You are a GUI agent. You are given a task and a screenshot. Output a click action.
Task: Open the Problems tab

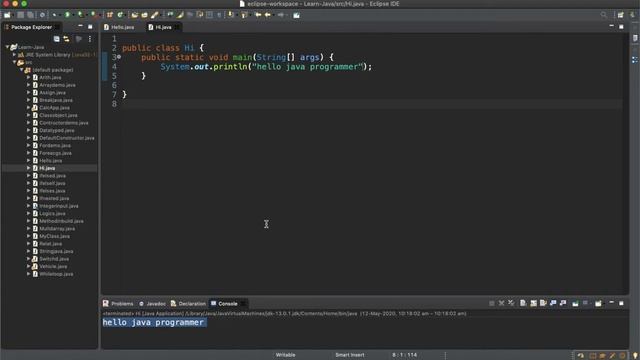coord(118,304)
